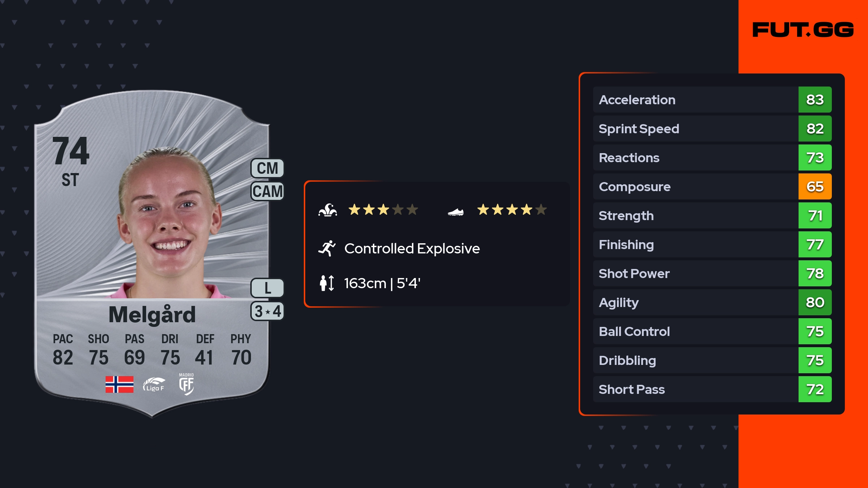Click the 3★4 skill/weak foot badge

coord(267,311)
